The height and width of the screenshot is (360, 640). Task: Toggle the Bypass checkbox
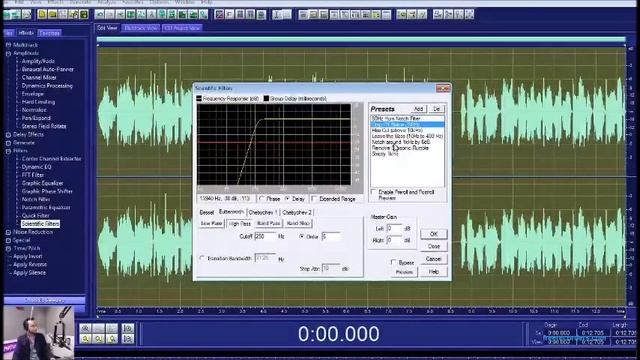click(x=393, y=262)
